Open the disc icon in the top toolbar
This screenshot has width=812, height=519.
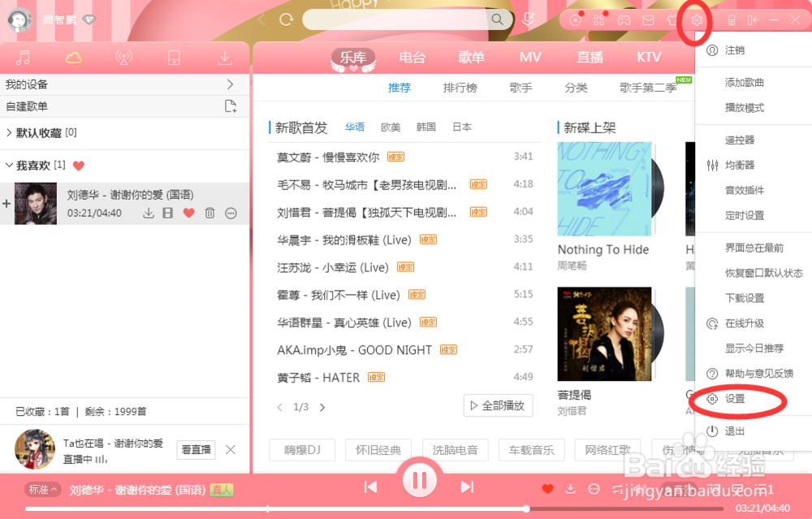576,20
